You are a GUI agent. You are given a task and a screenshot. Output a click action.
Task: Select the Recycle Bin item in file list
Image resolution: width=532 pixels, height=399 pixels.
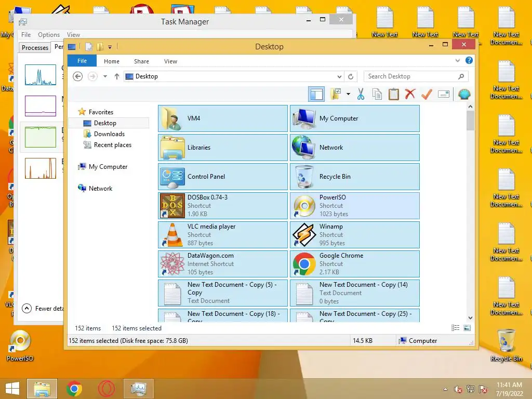(x=354, y=177)
